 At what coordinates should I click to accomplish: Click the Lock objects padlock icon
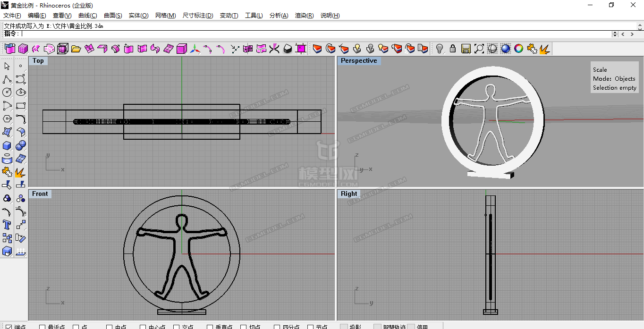pyautogui.click(x=453, y=49)
